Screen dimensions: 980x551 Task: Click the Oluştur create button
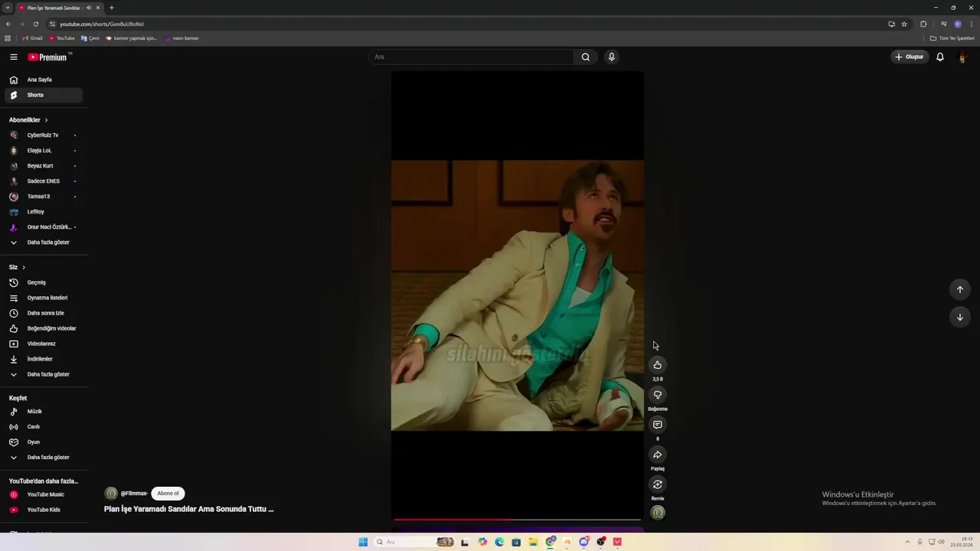[x=910, y=57]
